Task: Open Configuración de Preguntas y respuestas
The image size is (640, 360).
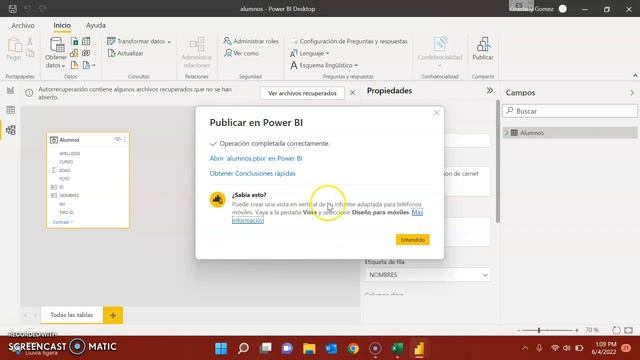Action: 349,41
